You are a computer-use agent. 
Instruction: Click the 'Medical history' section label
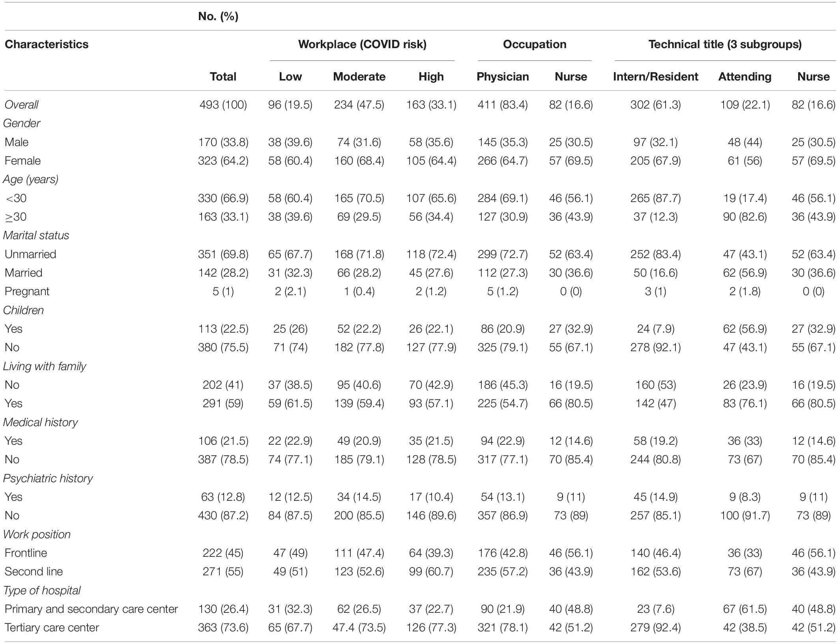[40, 422]
